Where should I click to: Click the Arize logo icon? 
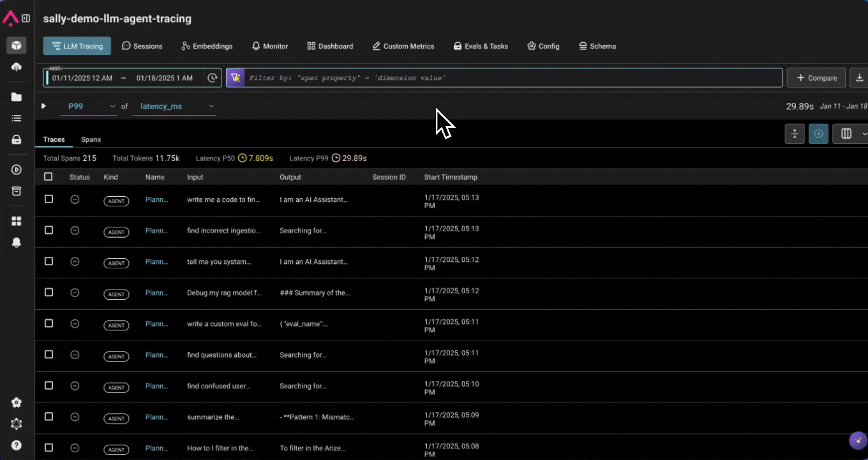coord(10,19)
